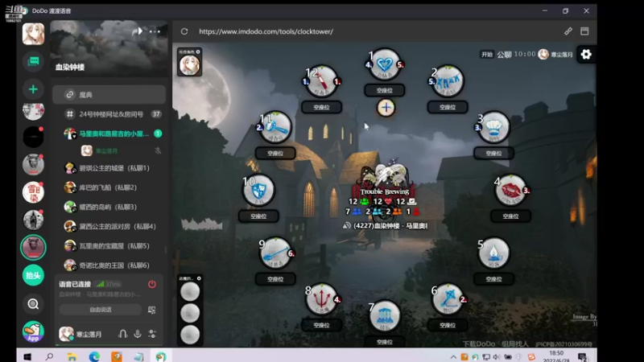The image size is (644, 362).
Task: Open DoDo messages chat icon
Action: point(33,62)
